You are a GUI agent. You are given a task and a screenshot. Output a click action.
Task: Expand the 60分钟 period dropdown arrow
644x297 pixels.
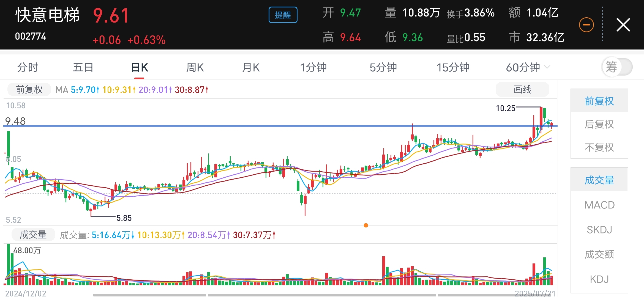pos(547,67)
